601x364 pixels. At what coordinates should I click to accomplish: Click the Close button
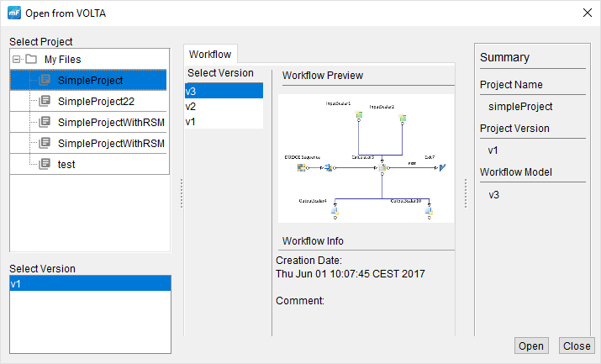pyautogui.click(x=577, y=346)
